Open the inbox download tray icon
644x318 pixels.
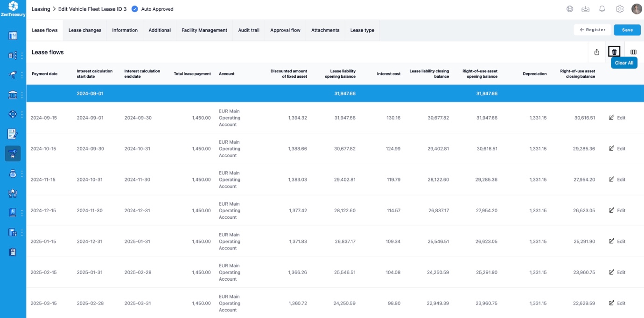[x=585, y=9]
